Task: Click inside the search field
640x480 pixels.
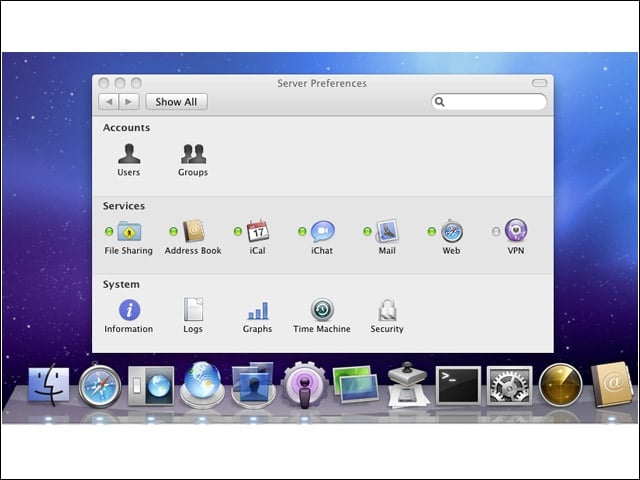Action: point(489,102)
